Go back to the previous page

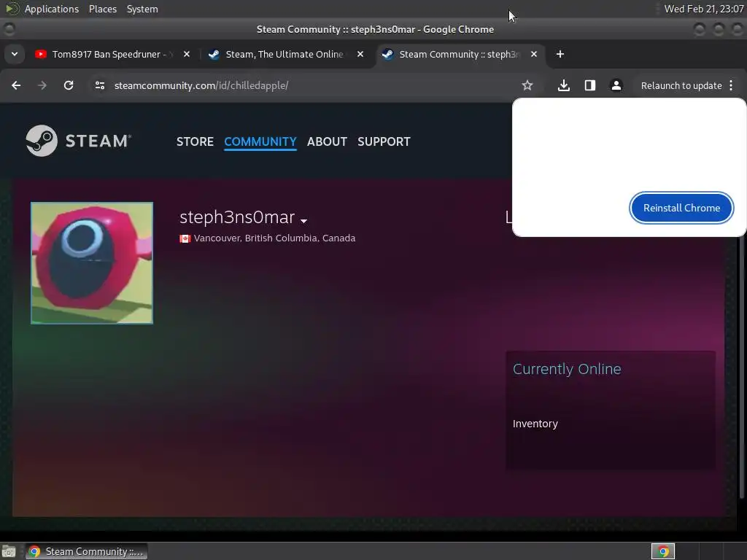16,85
